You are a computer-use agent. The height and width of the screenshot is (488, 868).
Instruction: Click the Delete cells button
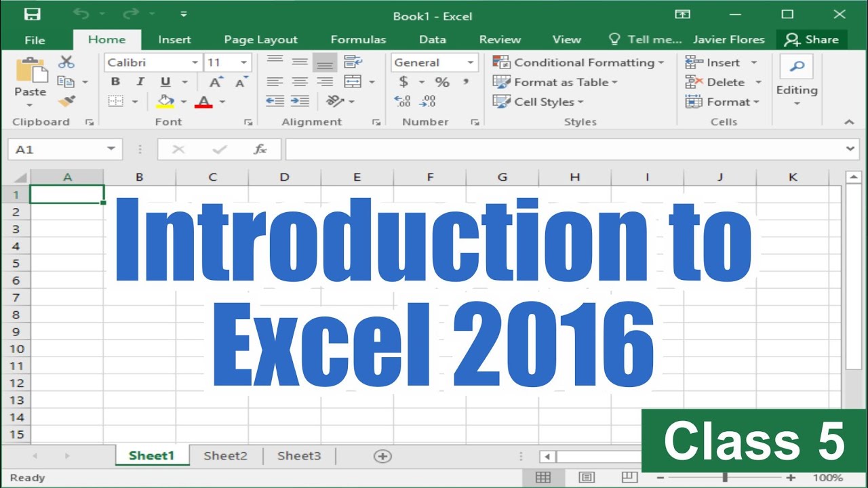click(x=723, y=82)
